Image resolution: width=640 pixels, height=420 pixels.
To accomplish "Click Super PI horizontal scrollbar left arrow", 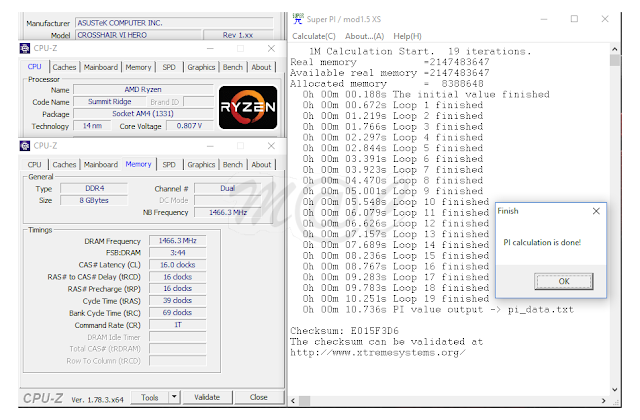I will tap(293, 401).
